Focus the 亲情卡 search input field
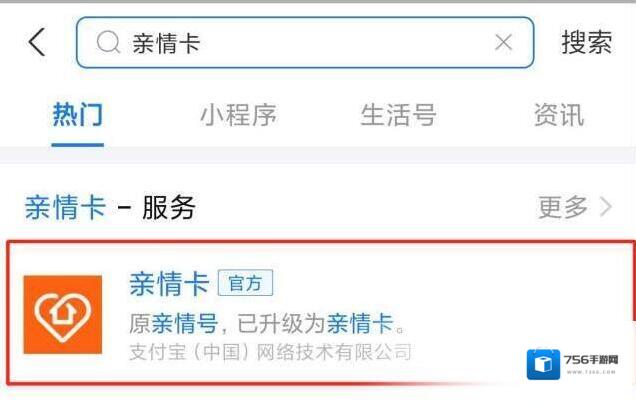This screenshot has width=636, height=407. [x=305, y=43]
